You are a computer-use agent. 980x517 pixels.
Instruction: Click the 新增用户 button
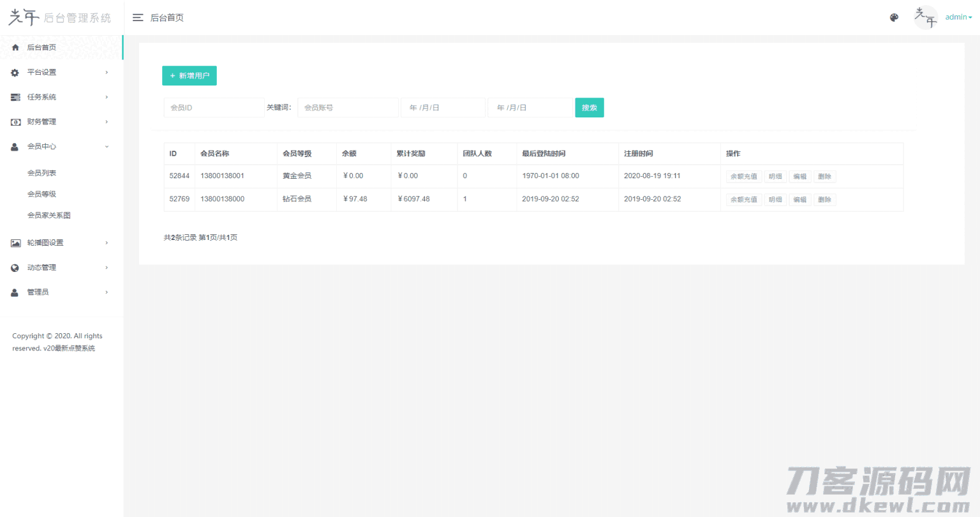[189, 76]
